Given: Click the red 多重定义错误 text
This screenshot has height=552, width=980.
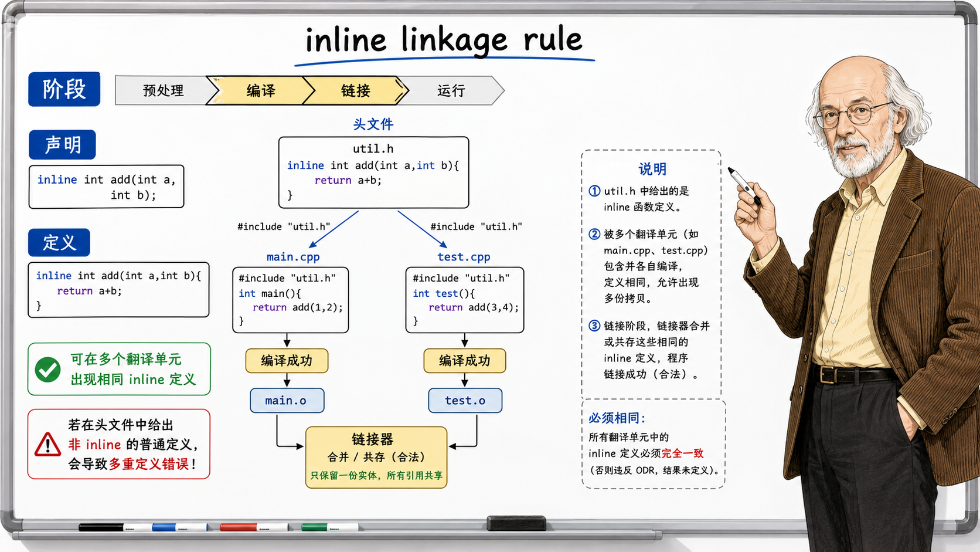Looking at the screenshot, I should pyautogui.click(x=148, y=464).
